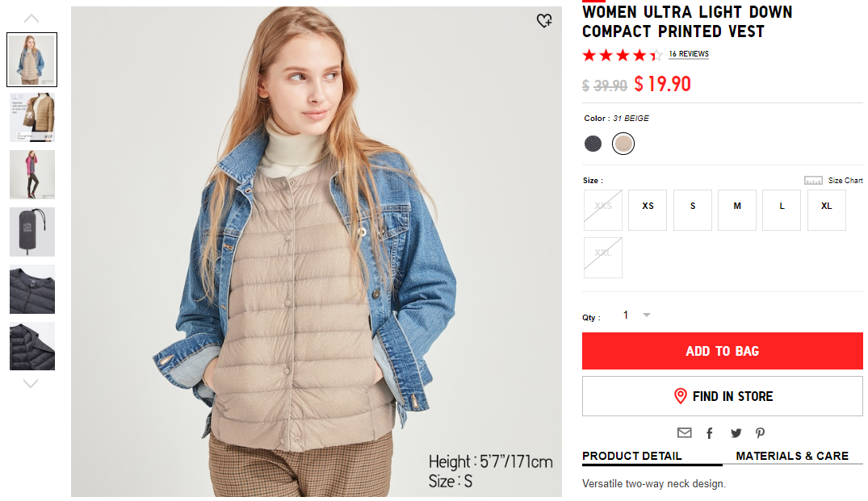Share product via email envelope icon
This screenshot has width=868, height=501.
[684, 433]
